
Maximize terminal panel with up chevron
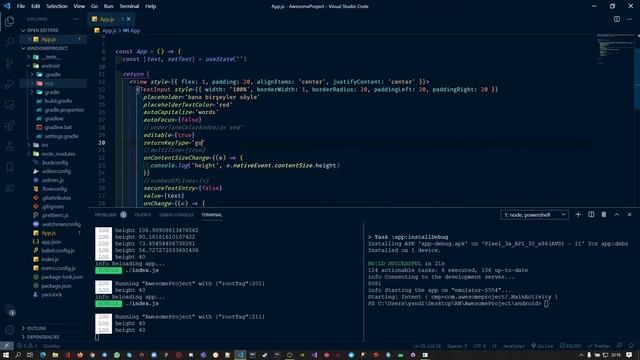click(617, 215)
